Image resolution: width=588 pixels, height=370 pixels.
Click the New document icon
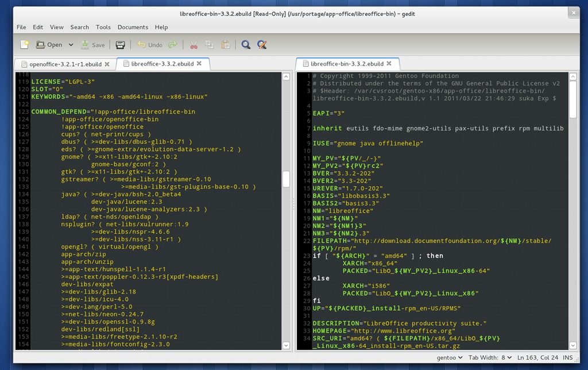pos(25,45)
